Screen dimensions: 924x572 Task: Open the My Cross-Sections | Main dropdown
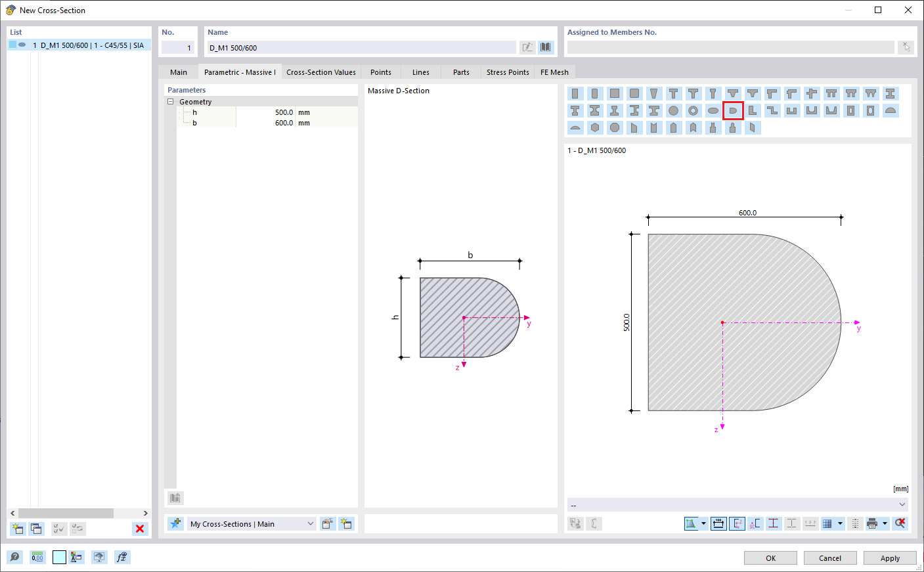pyautogui.click(x=252, y=524)
